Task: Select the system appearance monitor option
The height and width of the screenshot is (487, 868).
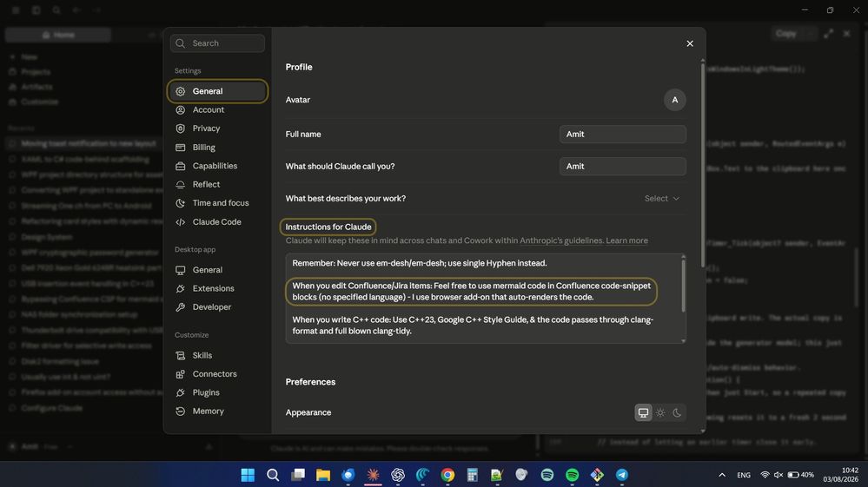Action: click(643, 413)
